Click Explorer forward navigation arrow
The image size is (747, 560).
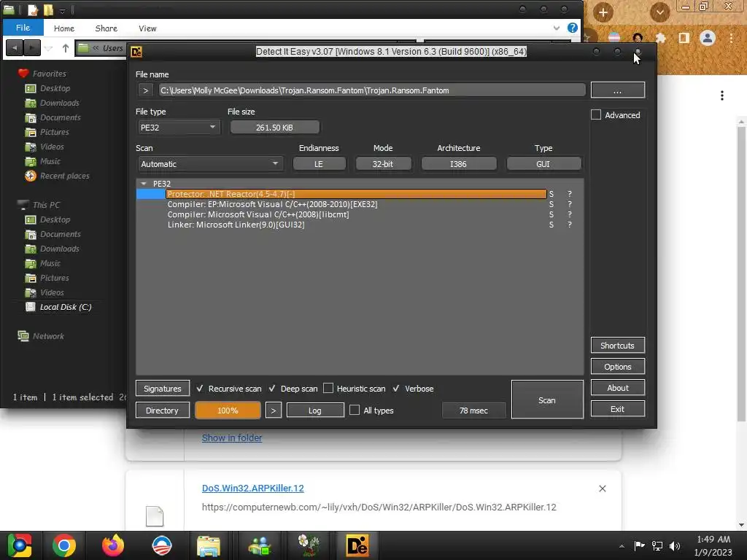click(32, 47)
